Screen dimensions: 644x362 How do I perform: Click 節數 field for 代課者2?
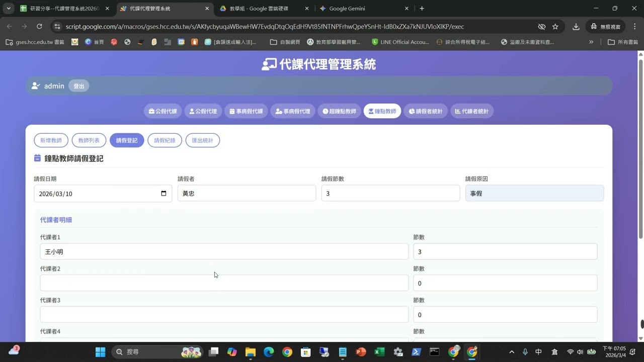tap(505, 283)
